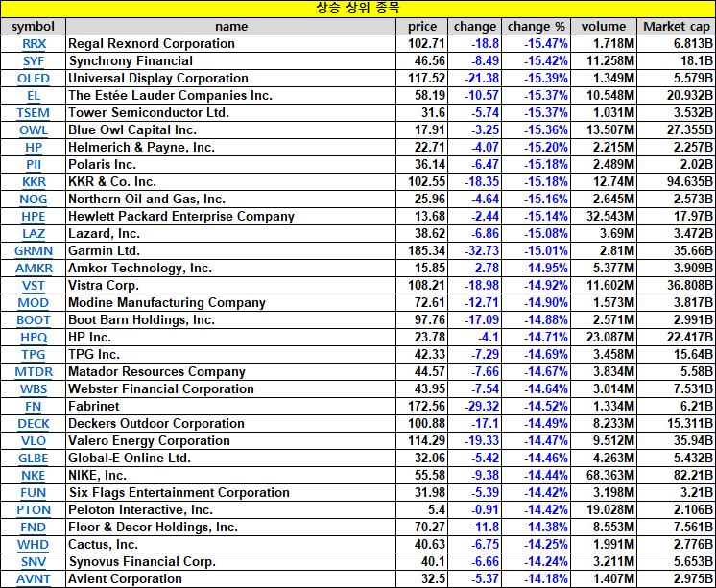Open the NOG symbol link
The width and height of the screenshot is (716, 588).
[x=34, y=200]
